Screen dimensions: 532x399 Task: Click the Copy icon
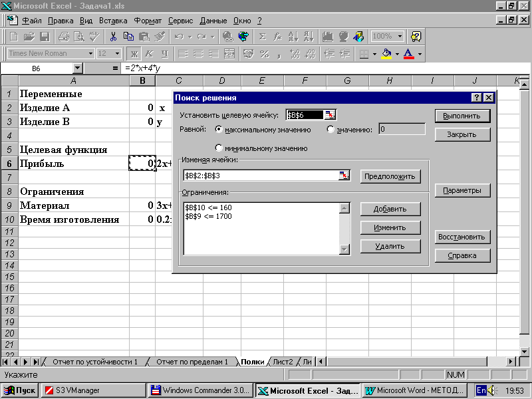(128, 37)
